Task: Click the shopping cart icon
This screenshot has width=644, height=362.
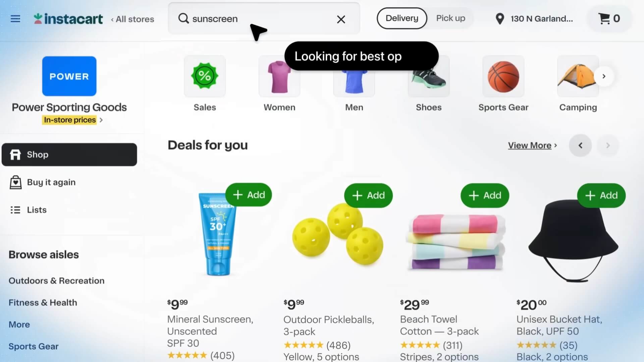Action: [604, 19]
